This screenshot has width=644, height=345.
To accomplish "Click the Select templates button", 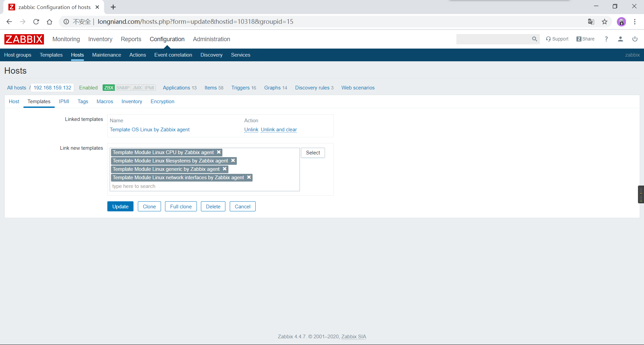I will (x=313, y=153).
